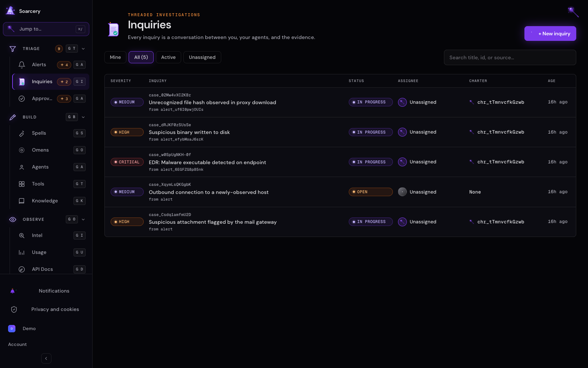Click the New inquiry button
This screenshot has width=588, height=368.
click(550, 33)
